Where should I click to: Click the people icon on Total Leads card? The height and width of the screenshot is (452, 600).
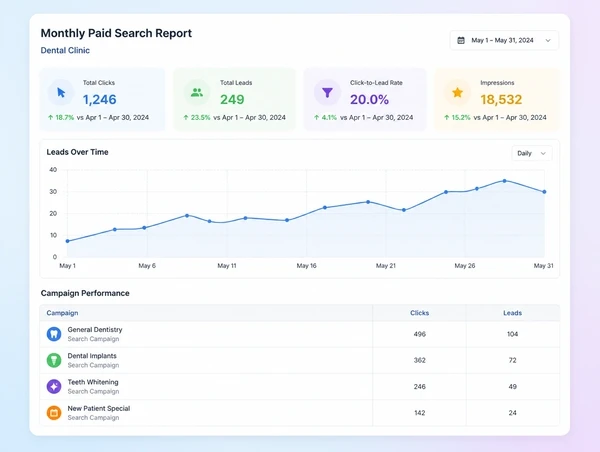point(197,92)
